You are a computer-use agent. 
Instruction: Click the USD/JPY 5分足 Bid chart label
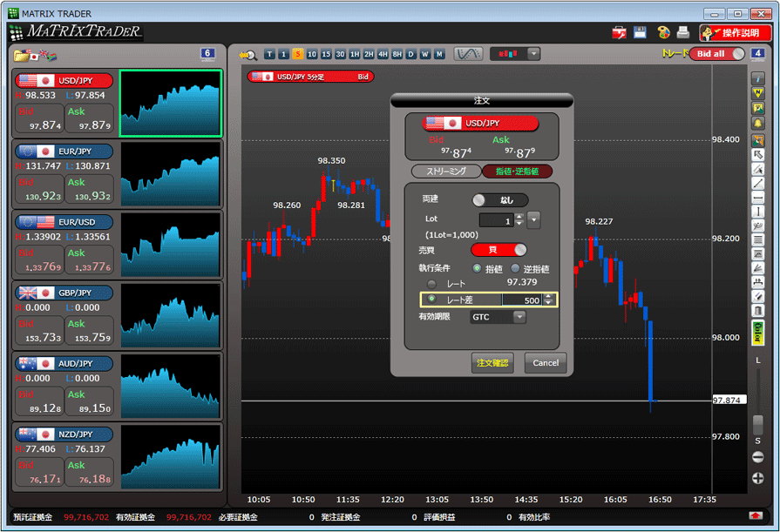point(310,77)
